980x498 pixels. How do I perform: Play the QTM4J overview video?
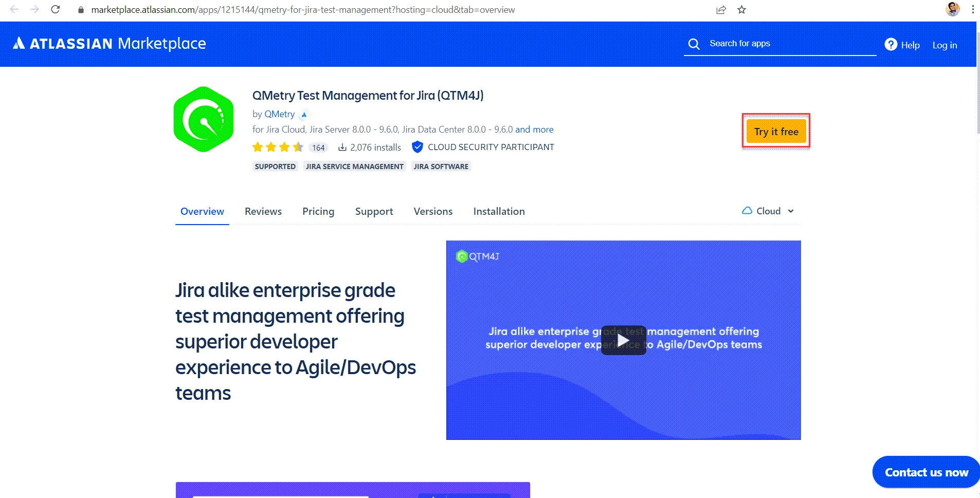click(623, 340)
